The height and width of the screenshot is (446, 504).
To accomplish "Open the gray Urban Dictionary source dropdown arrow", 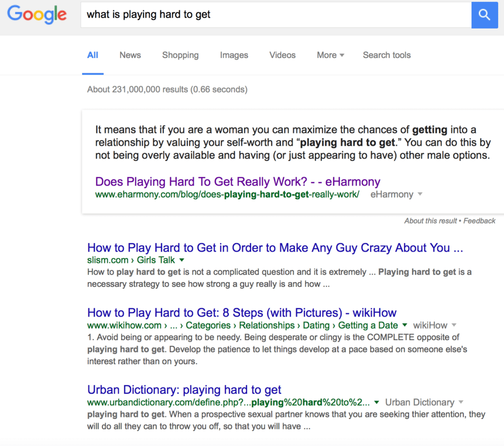I will pyautogui.click(x=461, y=402).
